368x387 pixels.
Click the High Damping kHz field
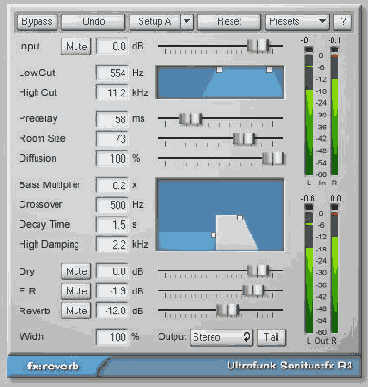112,244
